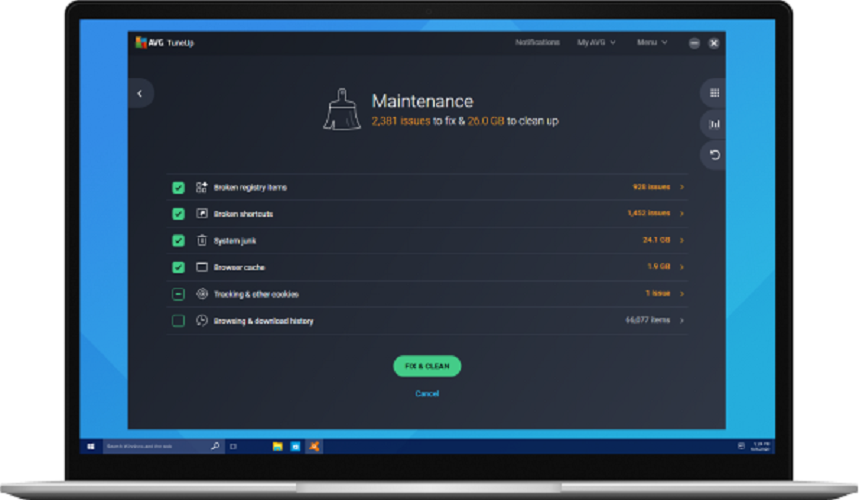Viewport: 859px width, 500px height.
Task: Open the Menu dropdown
Action: [x=652, y=42]
